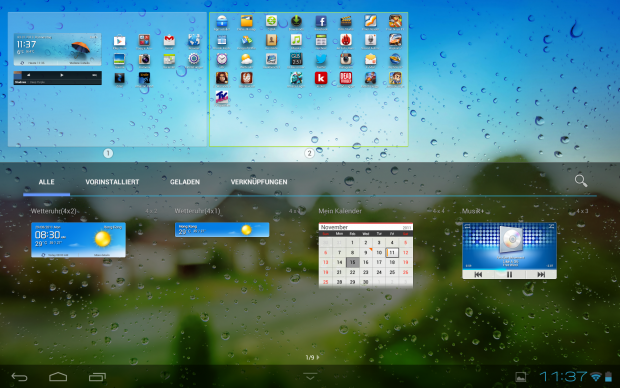Open the green Musik note icon
This screenshot has width=620, height=388.
point(296,40)
